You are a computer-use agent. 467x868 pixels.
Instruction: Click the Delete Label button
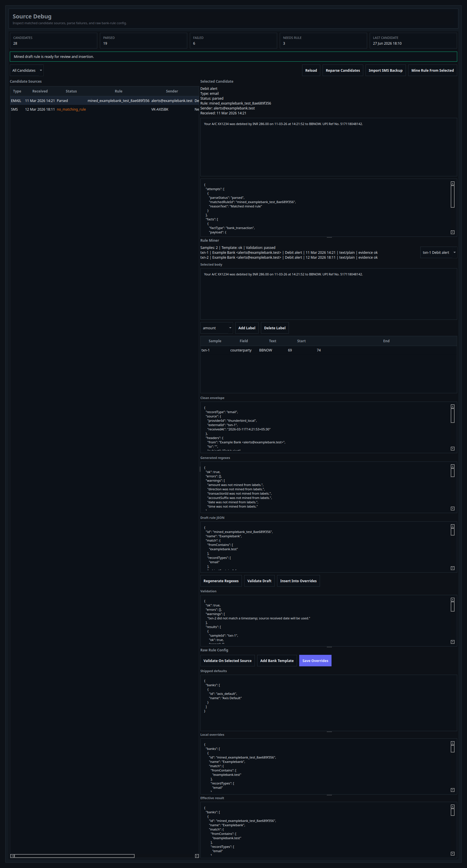pos(274,328)
